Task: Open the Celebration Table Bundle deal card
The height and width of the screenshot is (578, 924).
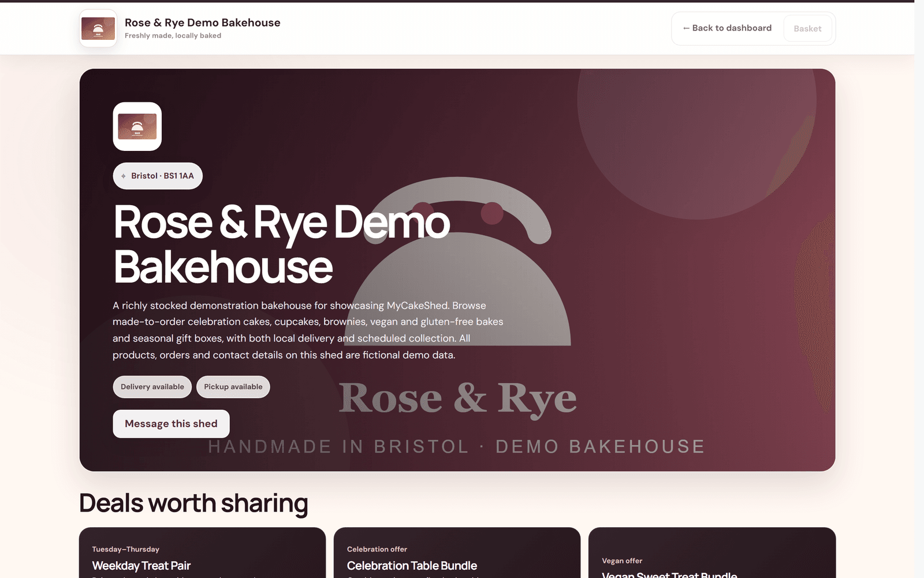Action: [x=457, y=553]
